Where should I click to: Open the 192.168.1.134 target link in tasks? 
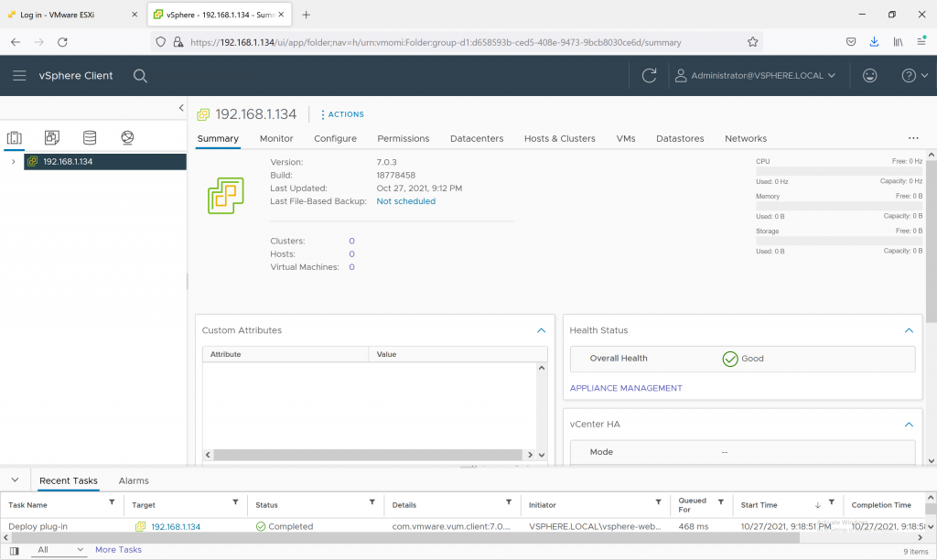pos(176,526)
